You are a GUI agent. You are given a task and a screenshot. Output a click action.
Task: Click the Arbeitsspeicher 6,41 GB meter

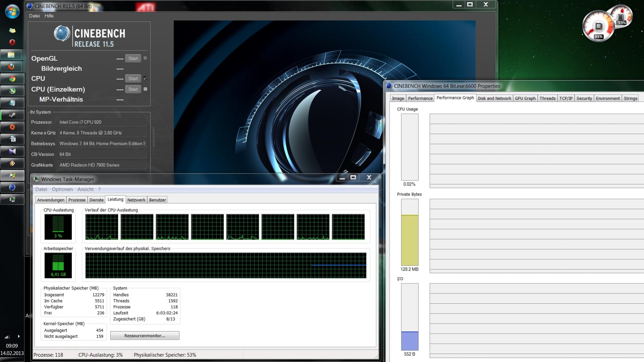pyautogui.click(x=58, y=265)
